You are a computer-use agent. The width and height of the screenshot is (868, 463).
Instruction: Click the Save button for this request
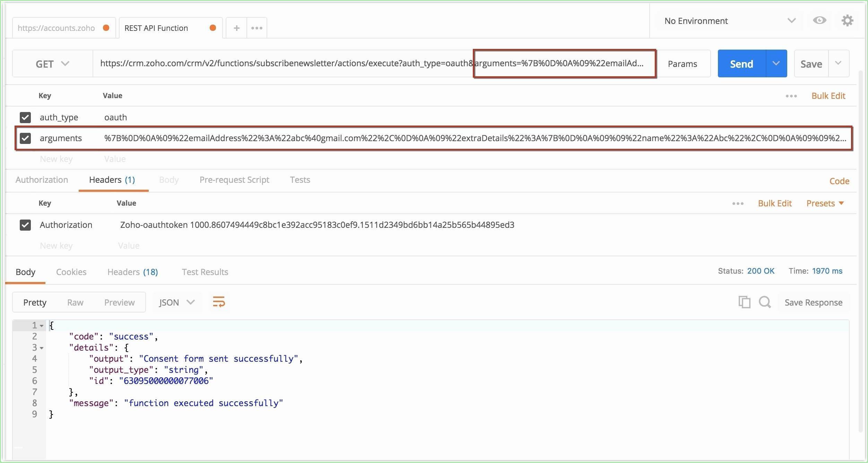click(811, 64)
